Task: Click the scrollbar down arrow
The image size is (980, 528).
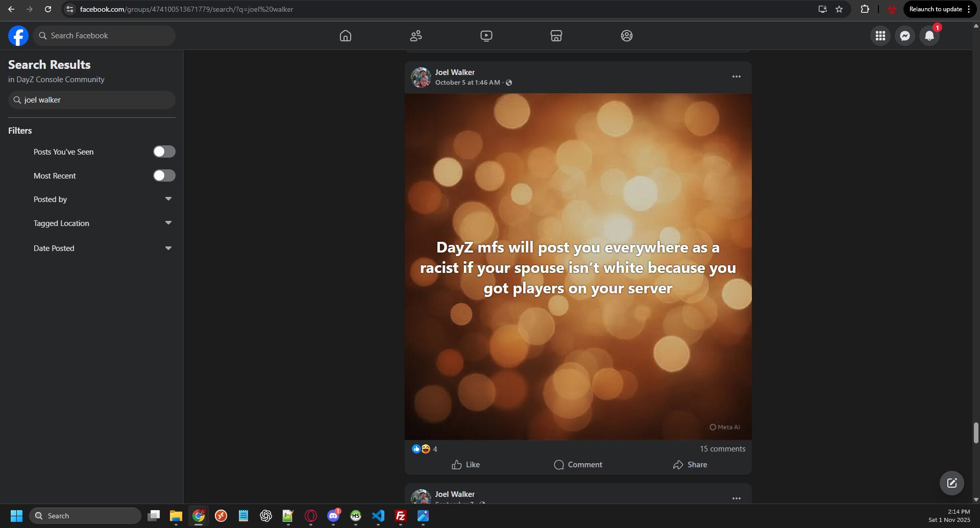Action: [976, 500]
